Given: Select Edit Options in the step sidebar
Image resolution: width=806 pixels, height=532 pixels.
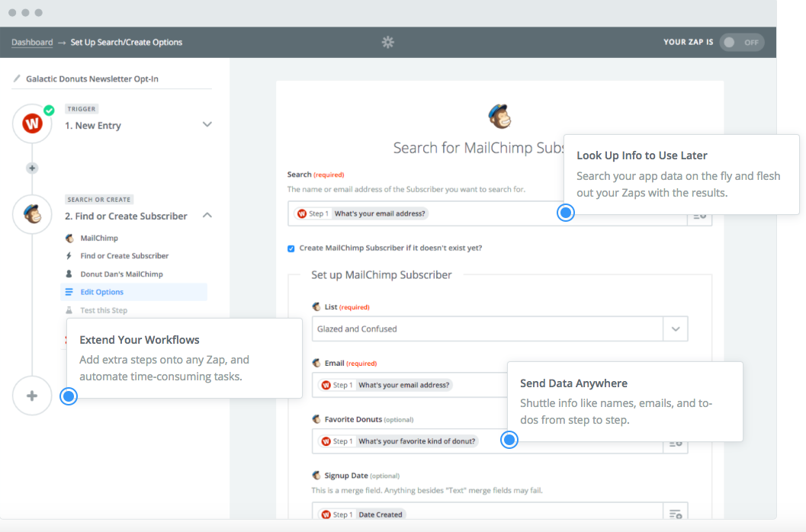Looking at the screenshot, I should 102,292.
